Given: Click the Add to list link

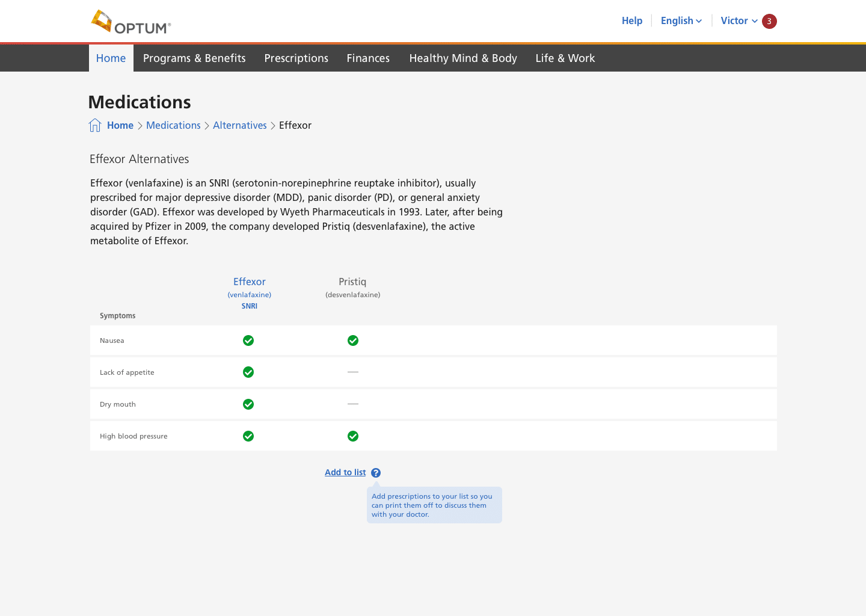Looking at the screenshot, I should tap(345, 472).
